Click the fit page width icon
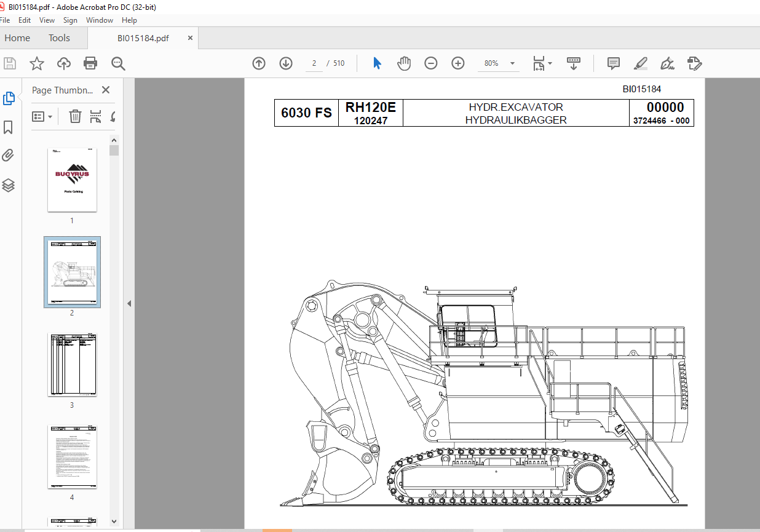The image size is (760, 532). click(x=539, y=63)
